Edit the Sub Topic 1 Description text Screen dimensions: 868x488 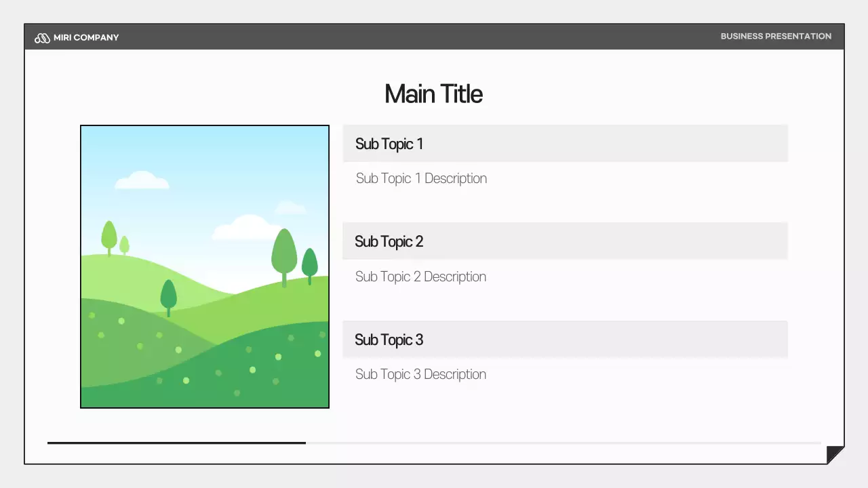(x=421, y=178)
